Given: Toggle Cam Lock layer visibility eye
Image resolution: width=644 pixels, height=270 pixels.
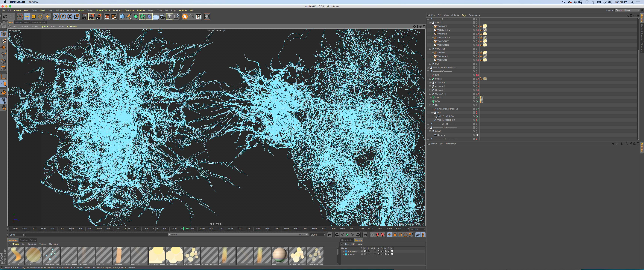Looking at the screenshot, I should [x=365, y=251].
